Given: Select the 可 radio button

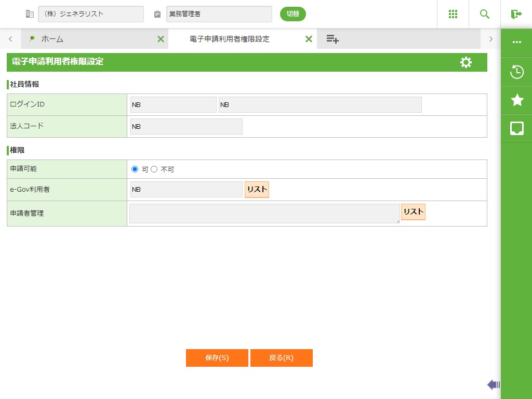Looking at the screenshot, I should 135,169.
